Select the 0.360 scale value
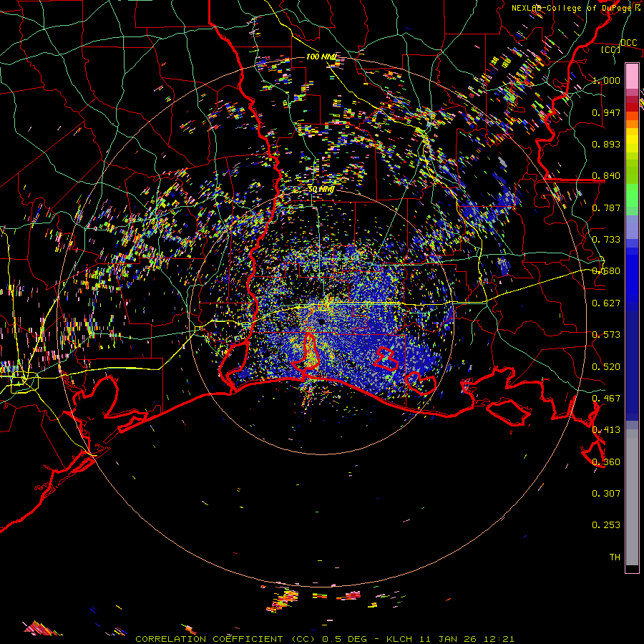 [606, 462]
